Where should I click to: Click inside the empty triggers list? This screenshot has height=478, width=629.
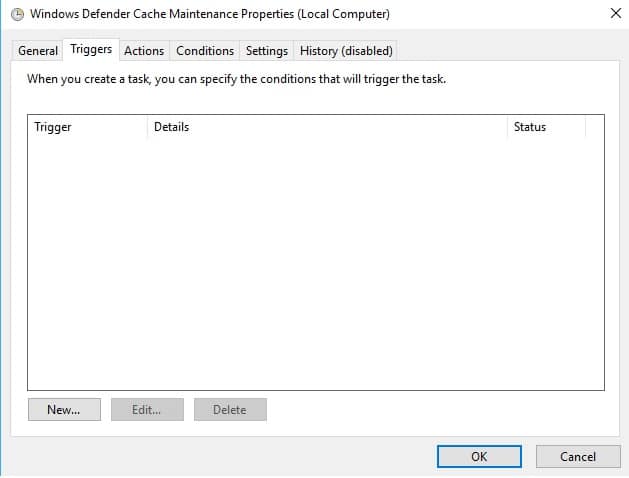pyautogui.click(x=315, y=260)
